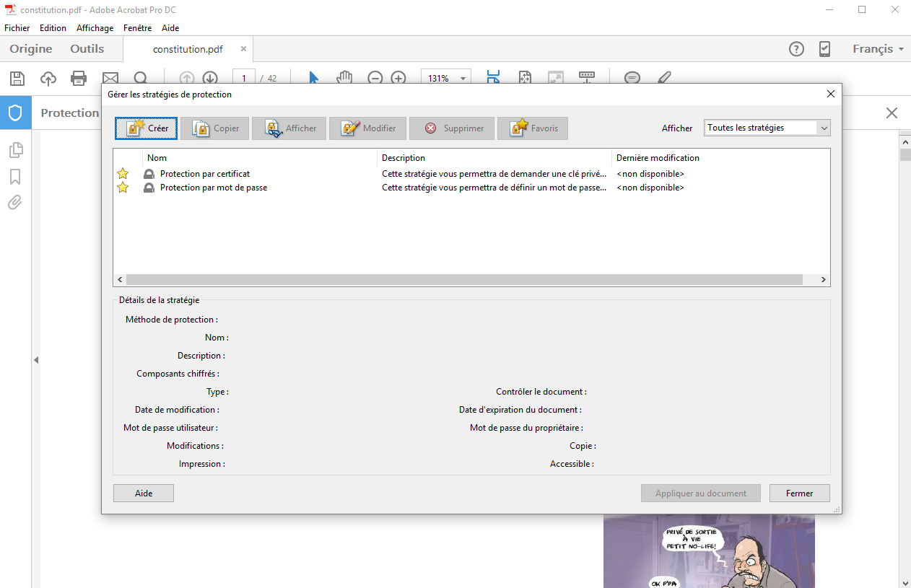Image resolution: width=911 pixels, height=588 pixels.
Task: Switch to the Outils tab
Action: (x=87, y=49)
